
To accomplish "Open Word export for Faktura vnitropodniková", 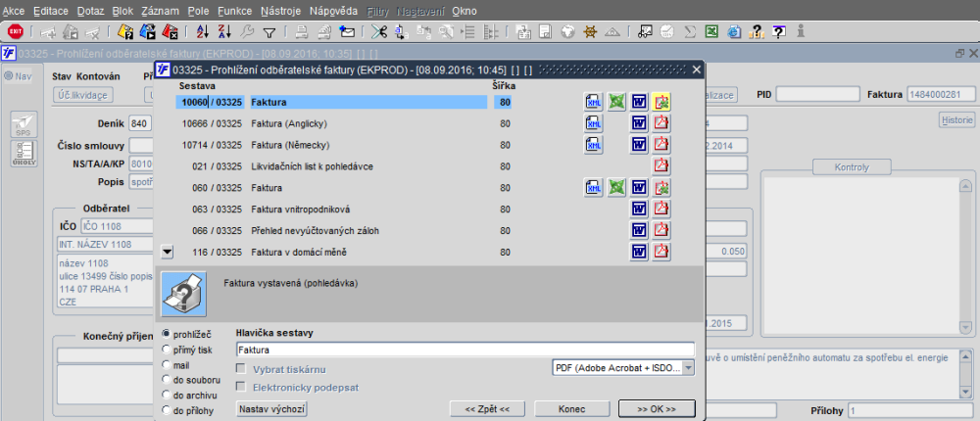I will click(x=639, y=208).
